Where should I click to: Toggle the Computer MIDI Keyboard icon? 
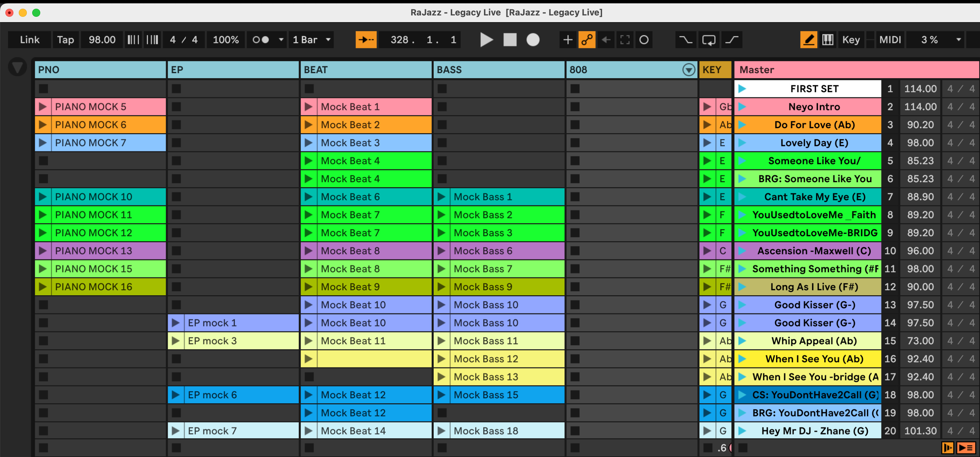point(828,40)
